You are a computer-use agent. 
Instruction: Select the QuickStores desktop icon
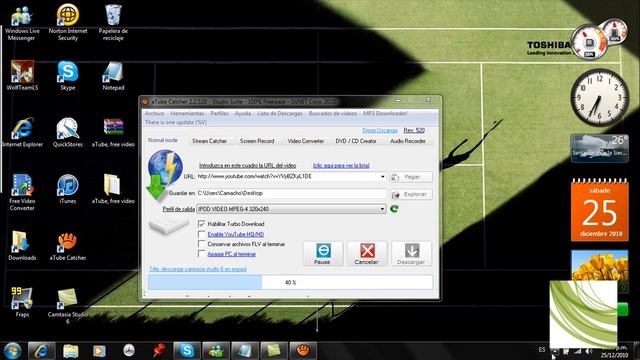pyautogui.click(x=68, y=132)
